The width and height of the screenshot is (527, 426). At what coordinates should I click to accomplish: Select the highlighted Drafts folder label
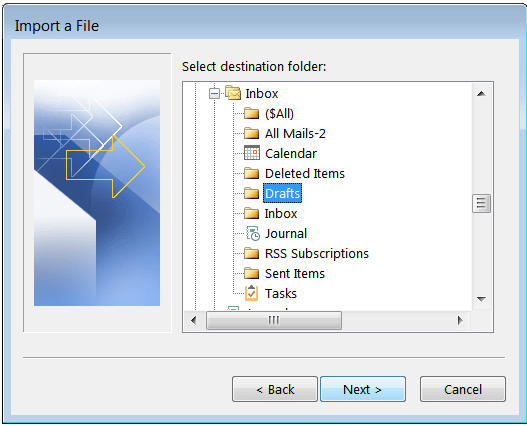click(282, 193)
